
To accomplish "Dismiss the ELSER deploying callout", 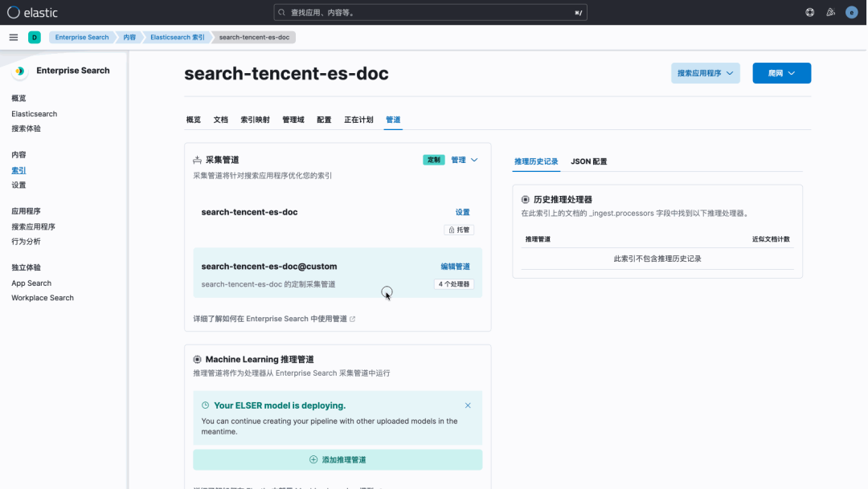I will [x=468, y=405].
